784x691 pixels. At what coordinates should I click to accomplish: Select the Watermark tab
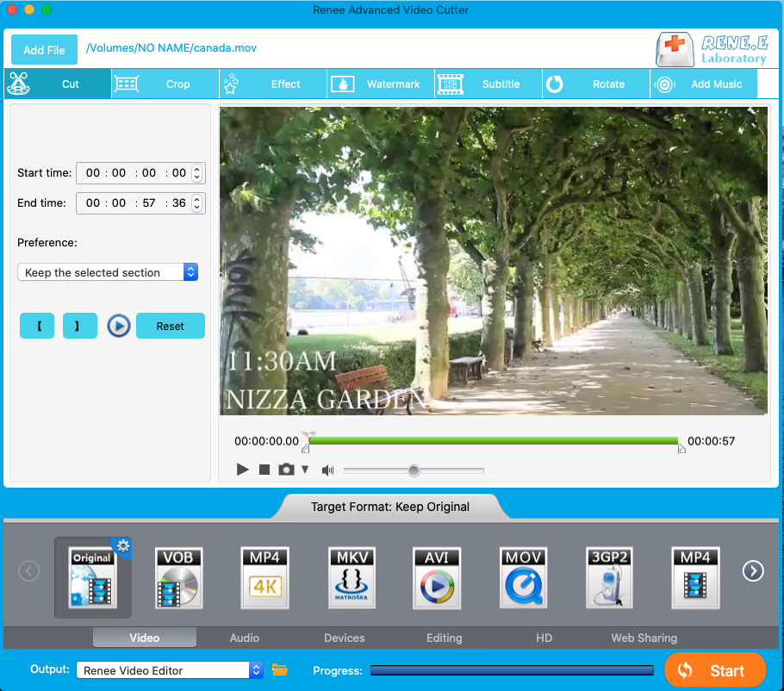(381, 84)
